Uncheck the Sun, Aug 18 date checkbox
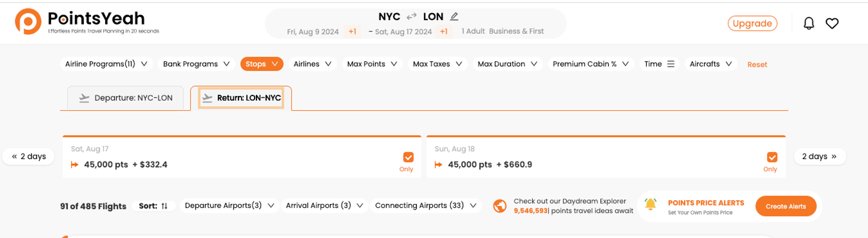868x238 pixels. click(772, 157)
